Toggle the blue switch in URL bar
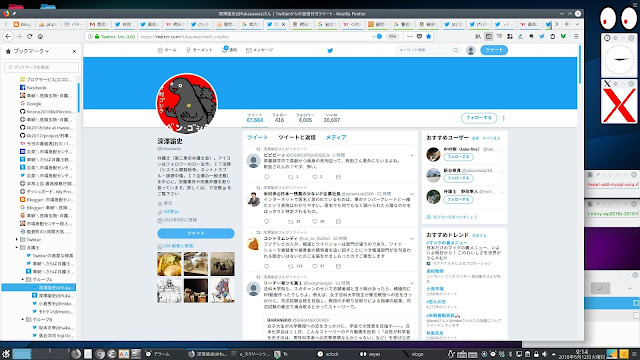 (x=378, y=36)
